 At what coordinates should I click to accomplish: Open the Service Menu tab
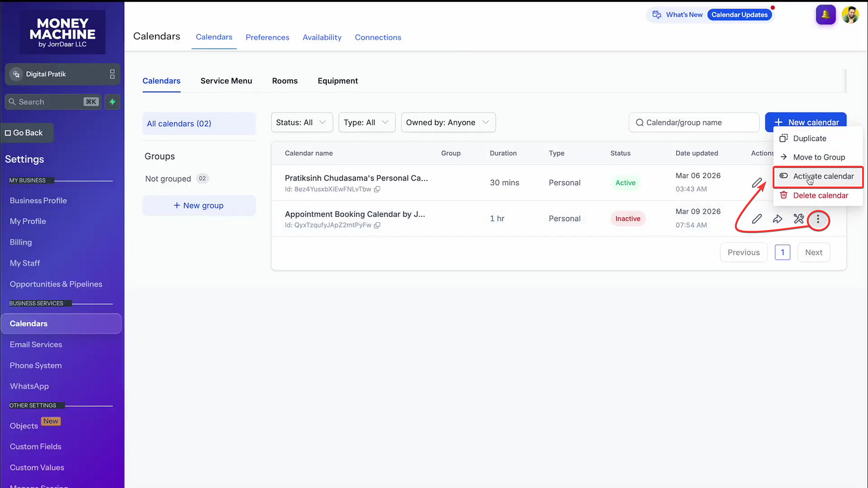tap(226, 81)
